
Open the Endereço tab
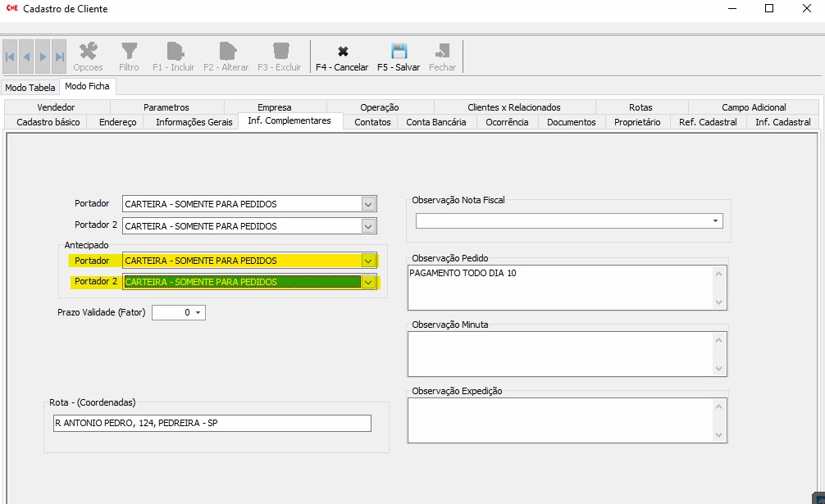(x=118, y=122)
